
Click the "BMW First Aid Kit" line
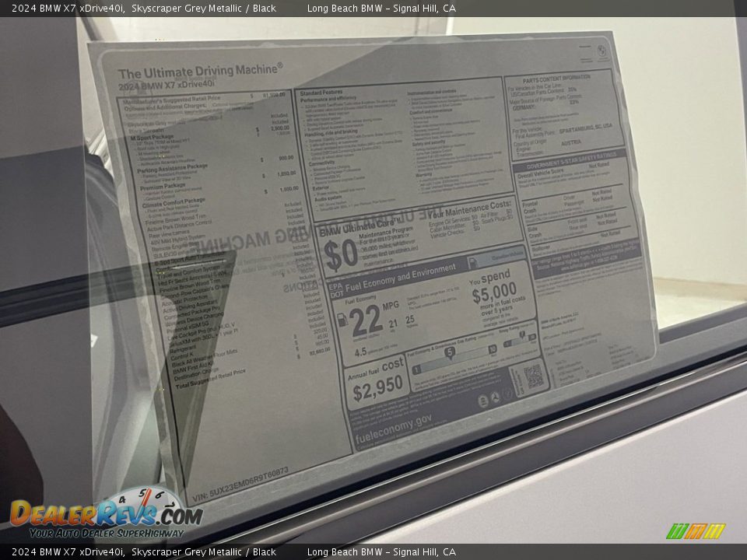(193, 368)
